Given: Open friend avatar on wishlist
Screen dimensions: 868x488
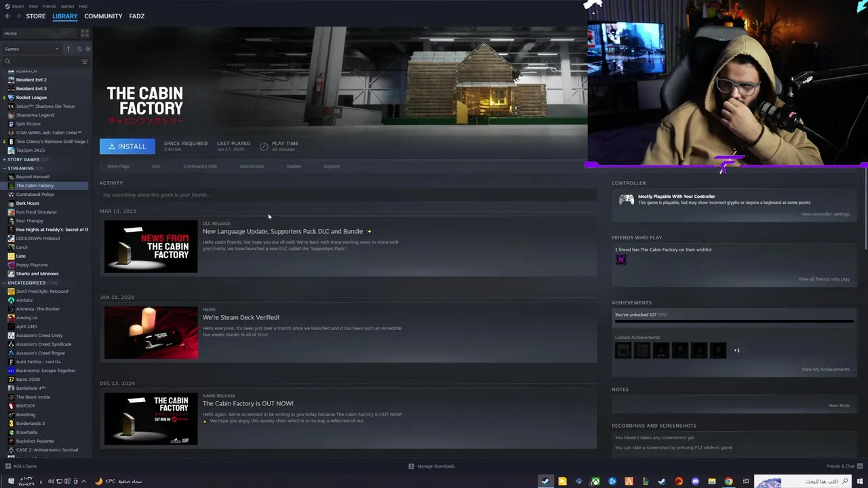Looking at the screenshot, I should (x=621, y=260).
